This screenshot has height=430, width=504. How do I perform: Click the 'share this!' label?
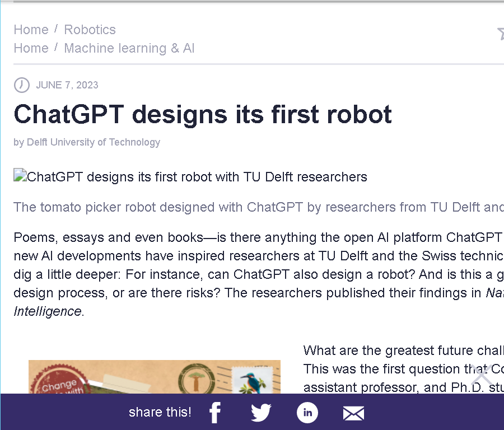pyautogui.click(x=160, y=412)
